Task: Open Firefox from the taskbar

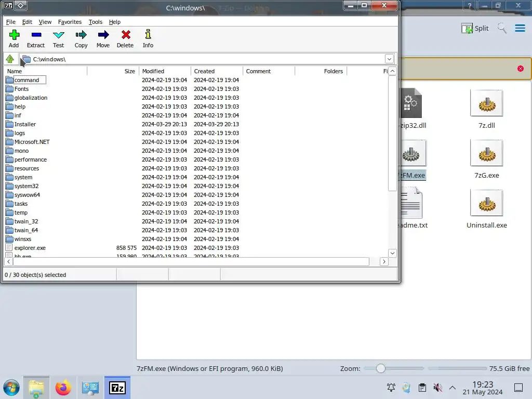Action: coord(63,388)
